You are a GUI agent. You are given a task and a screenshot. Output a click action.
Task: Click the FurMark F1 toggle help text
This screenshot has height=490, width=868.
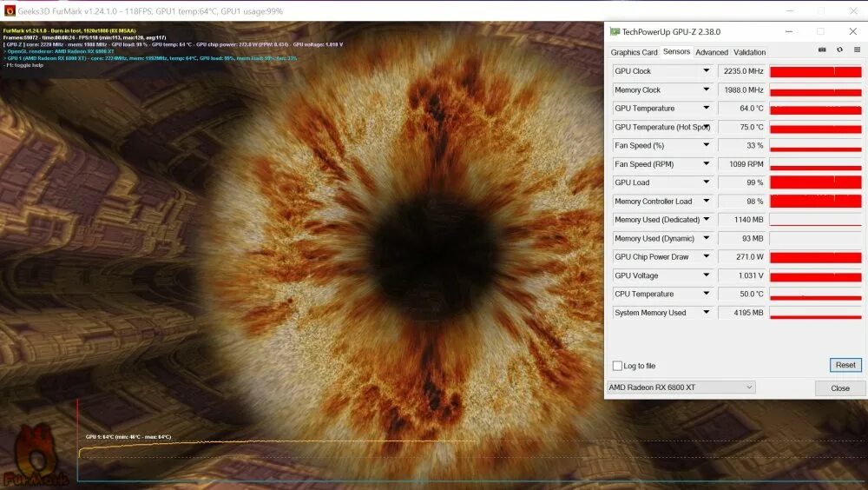click(23, 65)
